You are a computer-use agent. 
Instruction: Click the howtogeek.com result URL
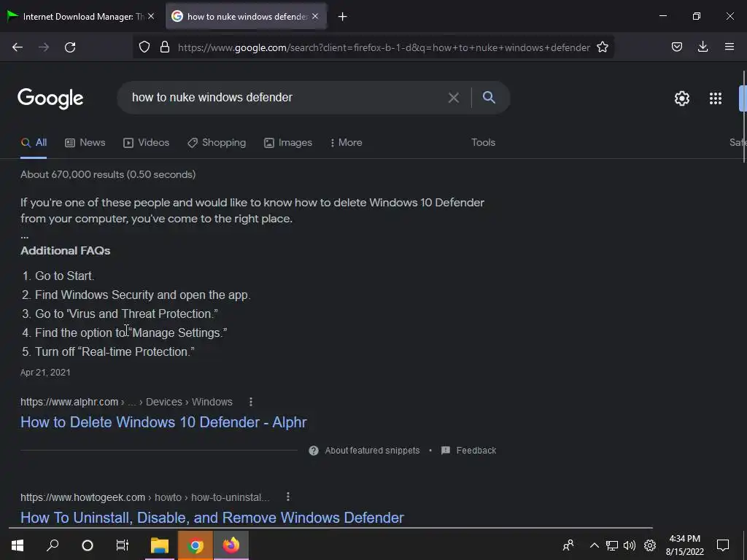pos(145,497)
